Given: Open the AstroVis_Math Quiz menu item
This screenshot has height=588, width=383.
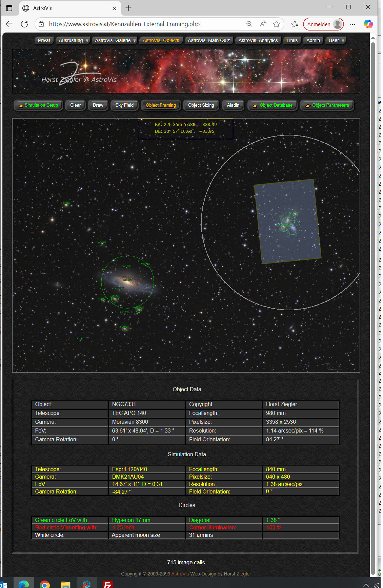Looking at the screenshot, I should tap(208, 40).
